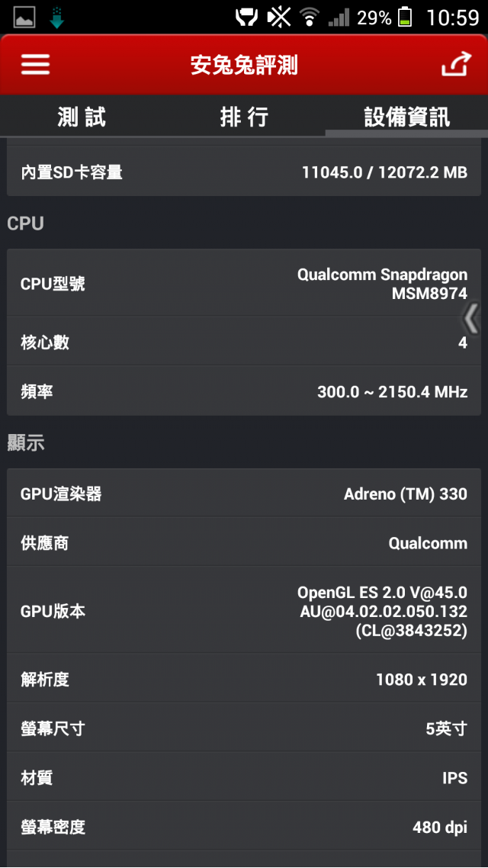The width and height of the screenshot is (488, 868).
Task: Tap the download notification icon
Action: click(x=57, y=17)
